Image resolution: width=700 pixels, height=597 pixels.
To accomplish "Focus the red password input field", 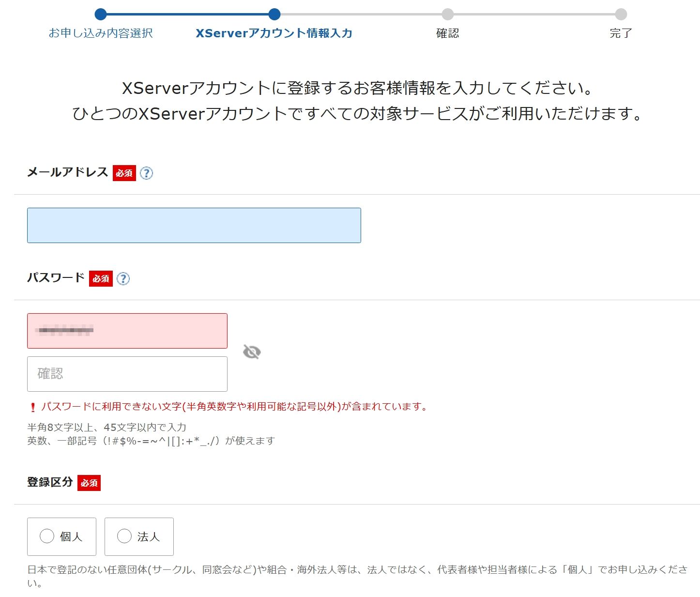I will (x=127, y=331).
